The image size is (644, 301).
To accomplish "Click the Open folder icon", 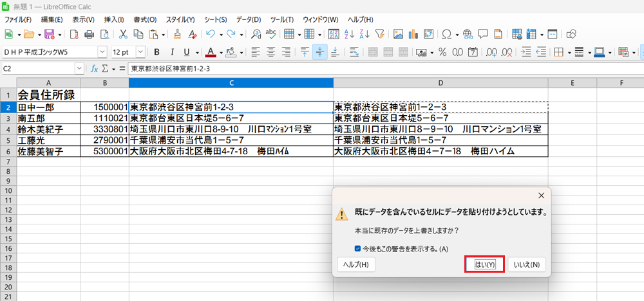I will point(29,34).
